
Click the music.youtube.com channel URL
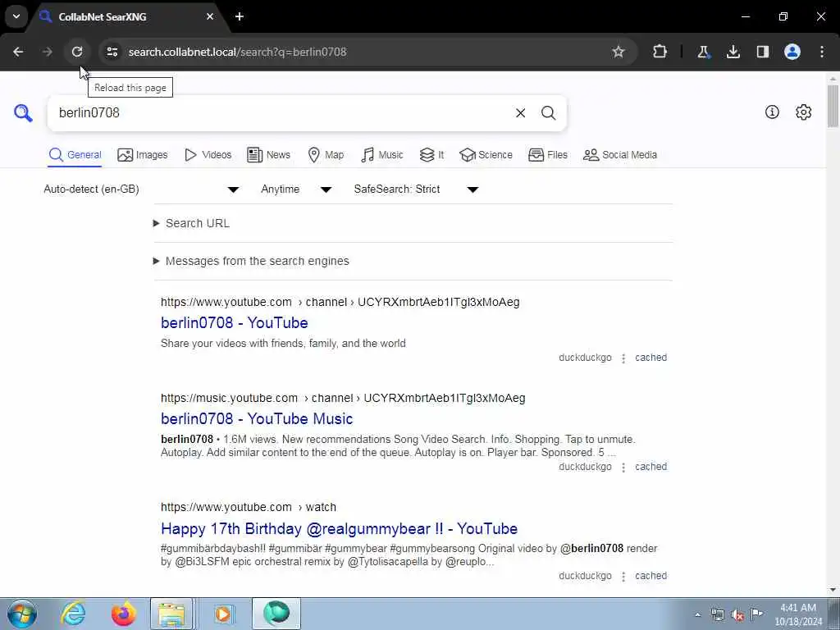343,399
